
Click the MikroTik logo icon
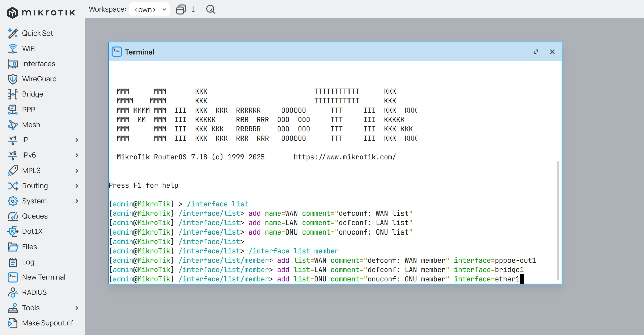[x=12, y=13]
